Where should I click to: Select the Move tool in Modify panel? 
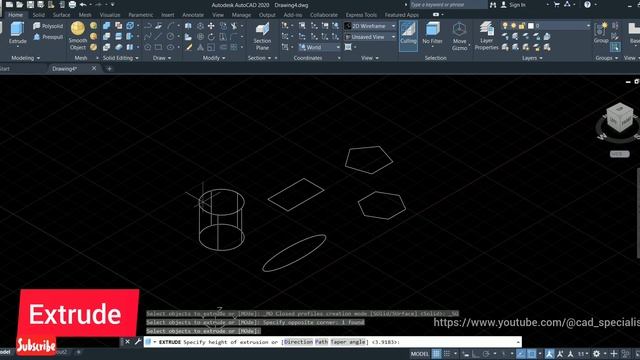tap(211, 26)
